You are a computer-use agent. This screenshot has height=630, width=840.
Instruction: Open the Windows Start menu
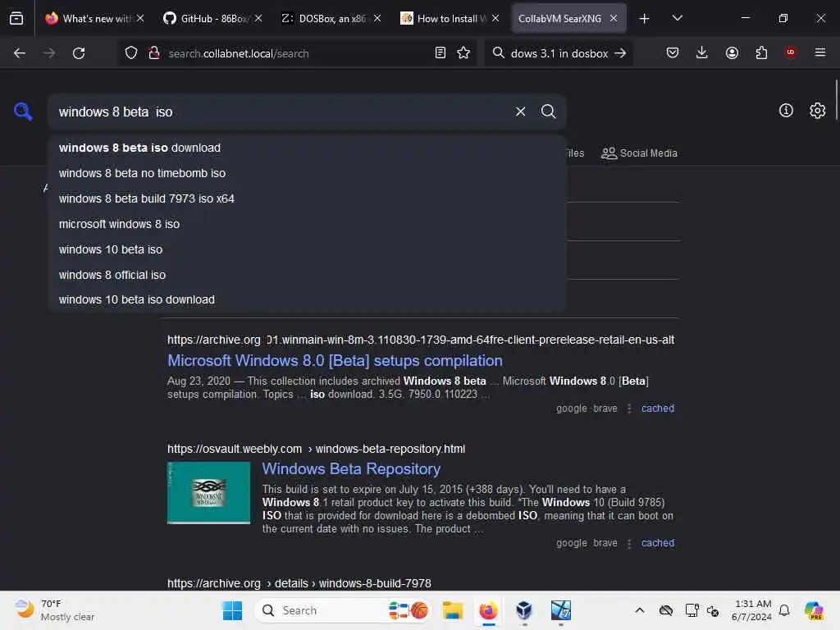pyautogui.click(x=232, y=610)
